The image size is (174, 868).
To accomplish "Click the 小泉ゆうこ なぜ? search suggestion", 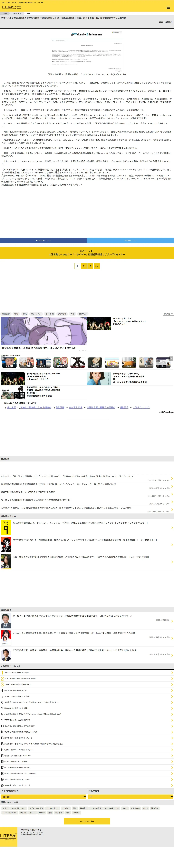I will [x=141, y=408].
